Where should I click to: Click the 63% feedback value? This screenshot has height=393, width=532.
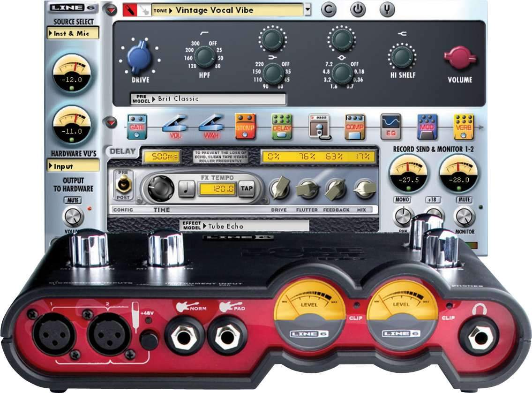[x=334, y=157]
